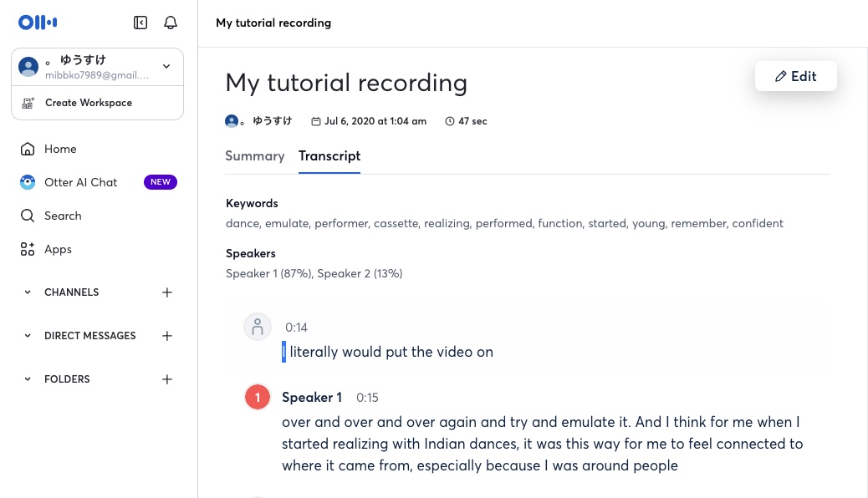This screenshot has height=498, width=868.
Task: Click the My tutorial recording heading
Action: (346, 83)
